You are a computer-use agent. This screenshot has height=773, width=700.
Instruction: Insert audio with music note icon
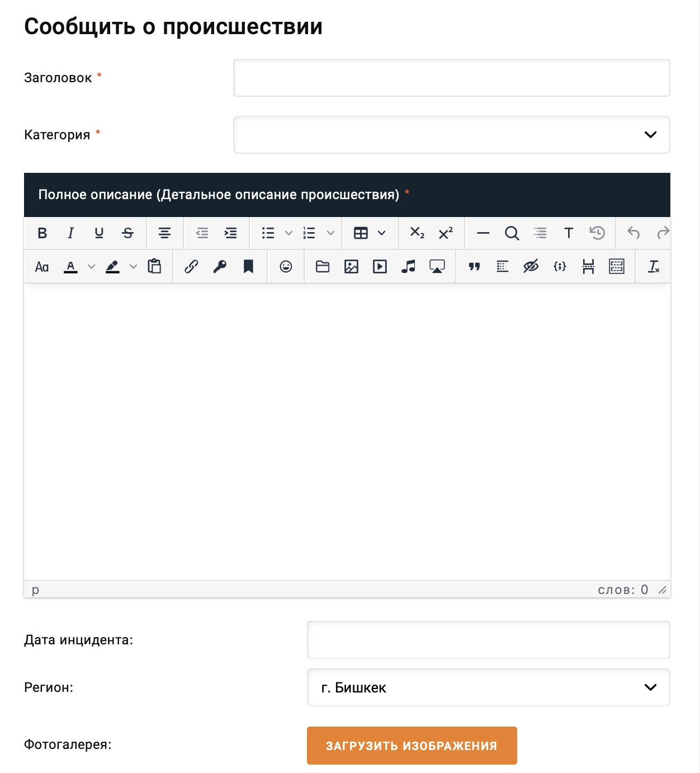pyautogui.click(x=408, y=267)
